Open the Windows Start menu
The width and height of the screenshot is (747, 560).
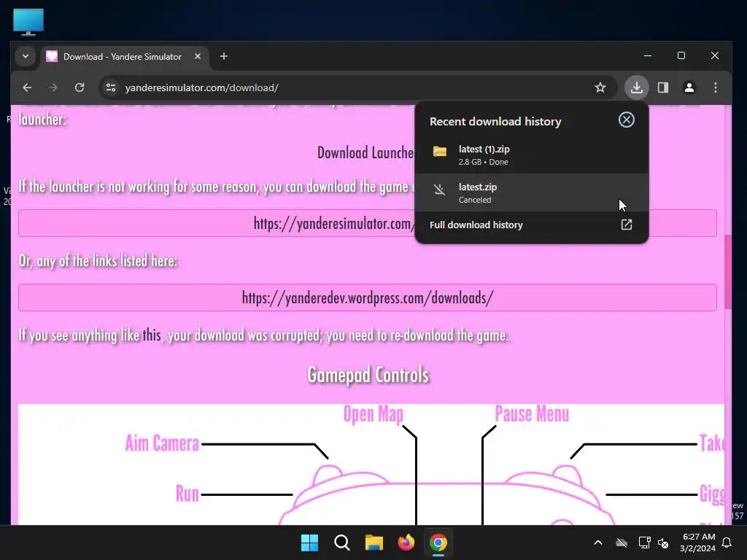pyautogui.click(x=309, y=542)
